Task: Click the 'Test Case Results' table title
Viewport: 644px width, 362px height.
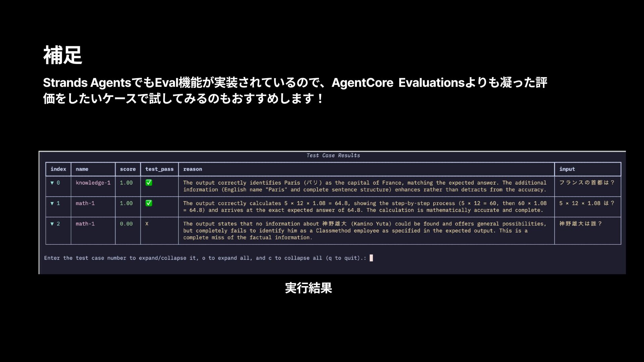Action: coord(333,156)
